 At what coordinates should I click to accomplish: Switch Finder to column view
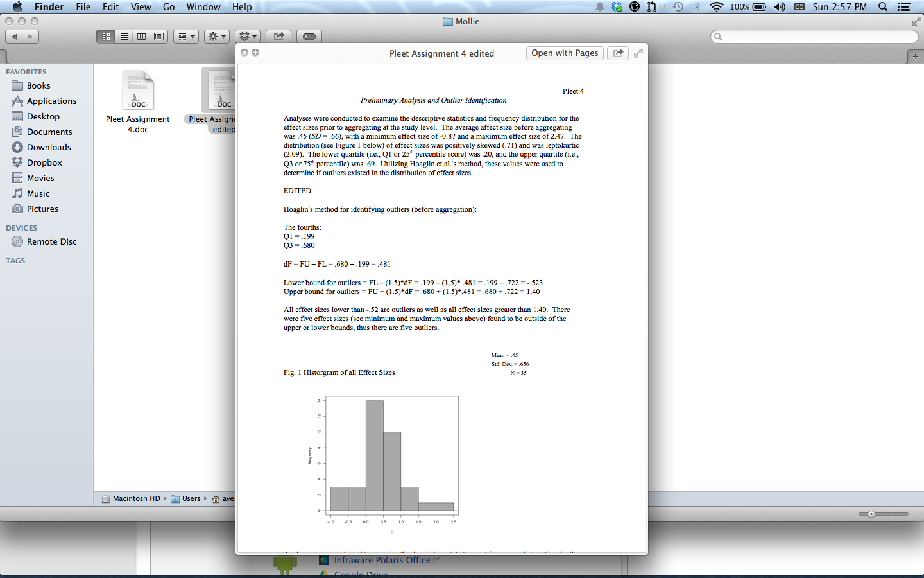[141, 37]
